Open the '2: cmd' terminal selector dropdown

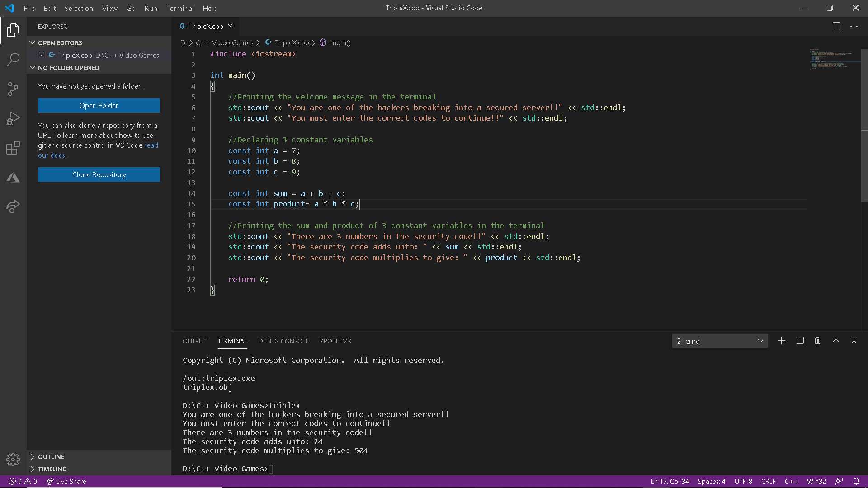pos(720,341)
